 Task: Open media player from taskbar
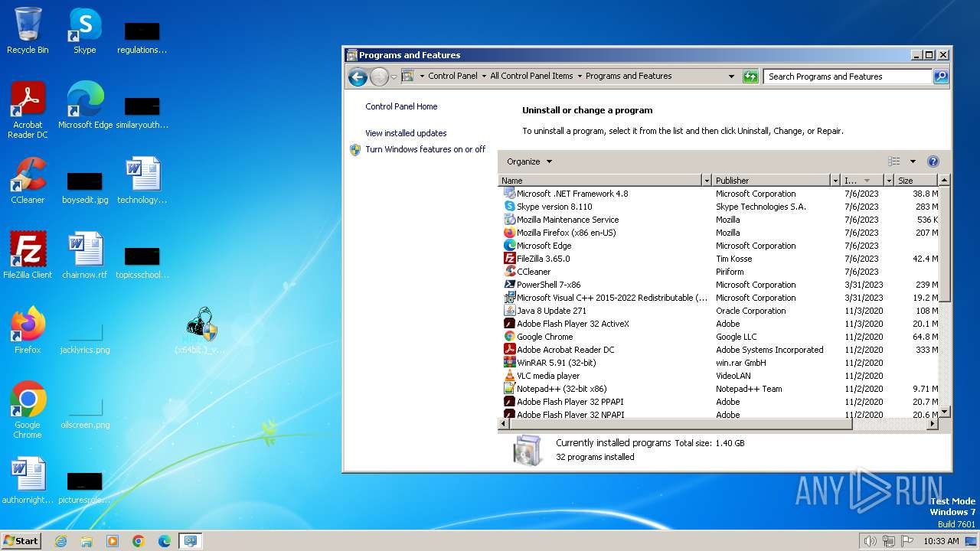click(x=113, y=541)
